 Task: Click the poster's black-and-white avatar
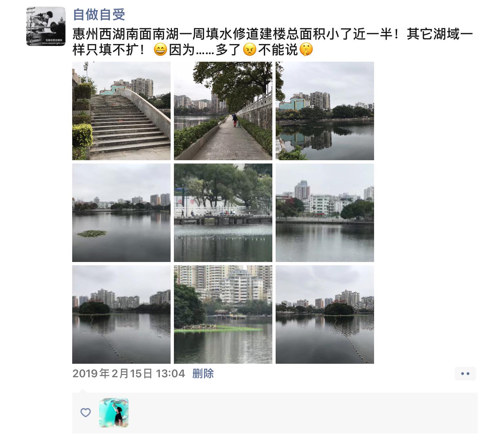pos(46,26)
